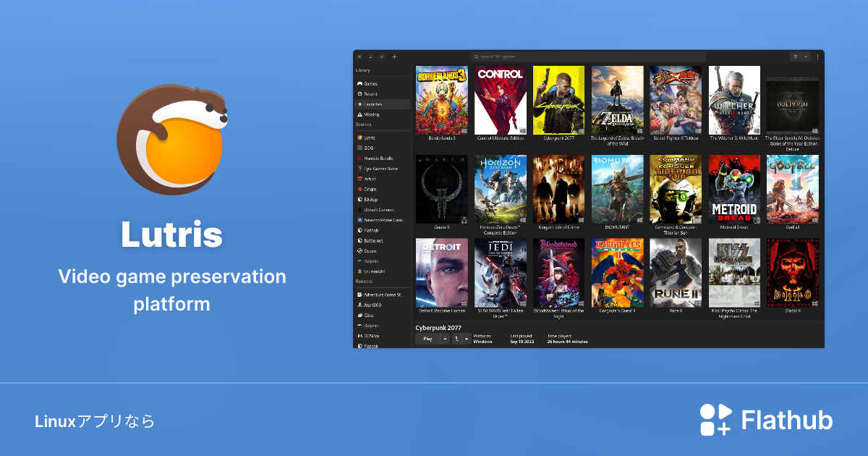
Task: Select Favorites in the Library list
Action: [x=373, y=104]
